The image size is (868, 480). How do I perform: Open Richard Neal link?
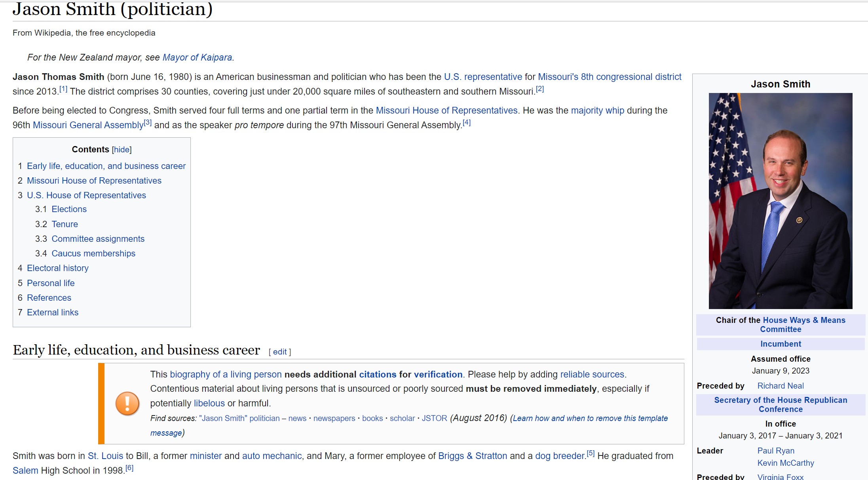point(781,386)
